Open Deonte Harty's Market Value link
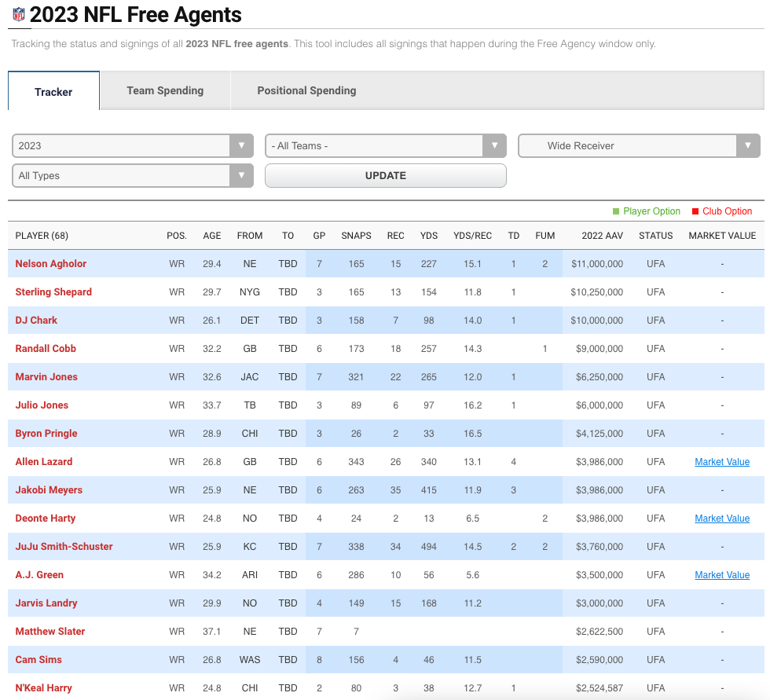This screenshot has height=700, width=770. [x=721, y=519]
